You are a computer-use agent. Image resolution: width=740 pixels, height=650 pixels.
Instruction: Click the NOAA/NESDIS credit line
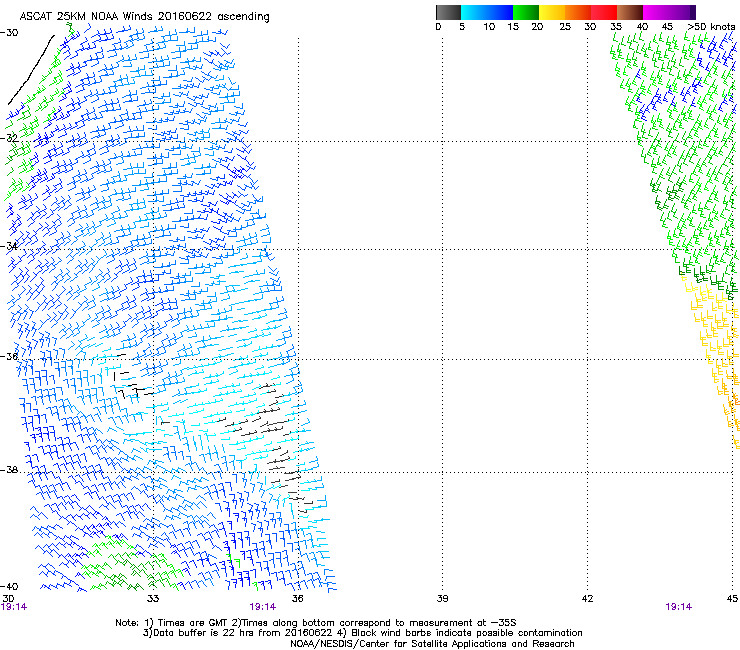432,644
